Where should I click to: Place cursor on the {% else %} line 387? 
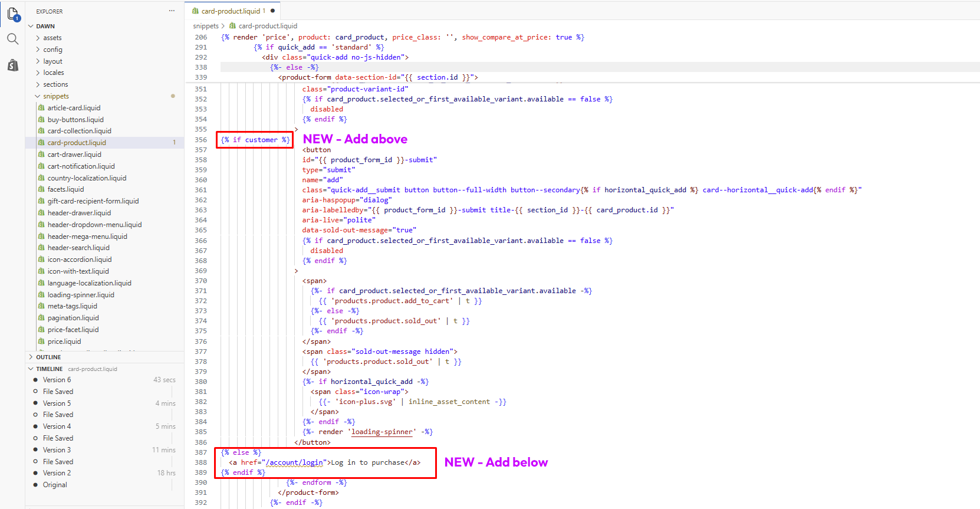click(241, 452)
